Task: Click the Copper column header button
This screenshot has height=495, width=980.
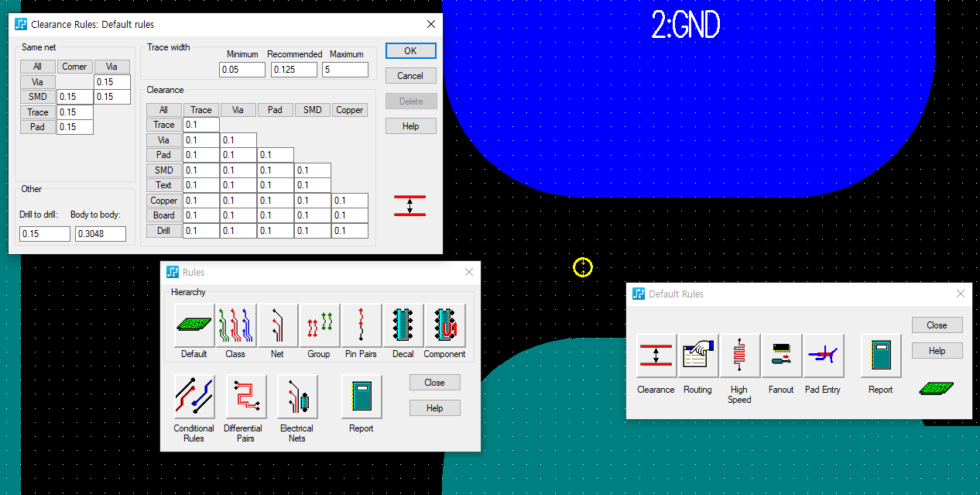Action: pyautogui.click(x=349, y=110)
